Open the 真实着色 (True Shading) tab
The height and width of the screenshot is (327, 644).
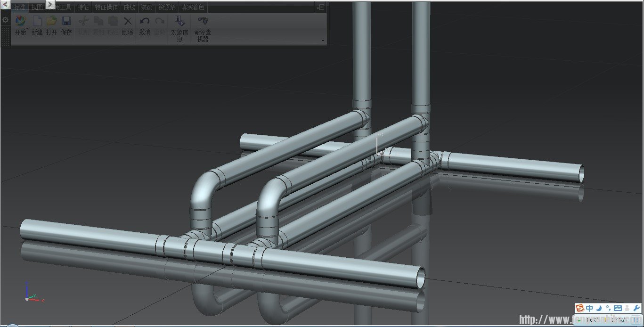[193, 8]
